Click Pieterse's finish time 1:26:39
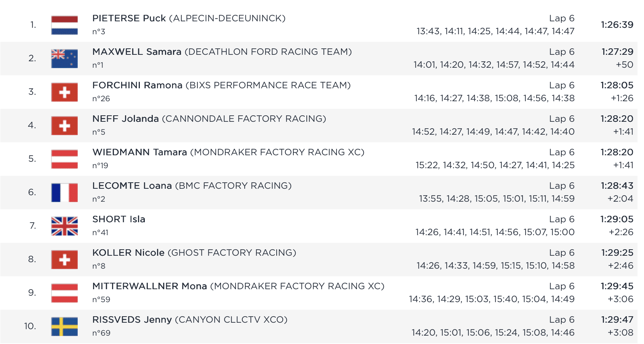 (617, 25)
